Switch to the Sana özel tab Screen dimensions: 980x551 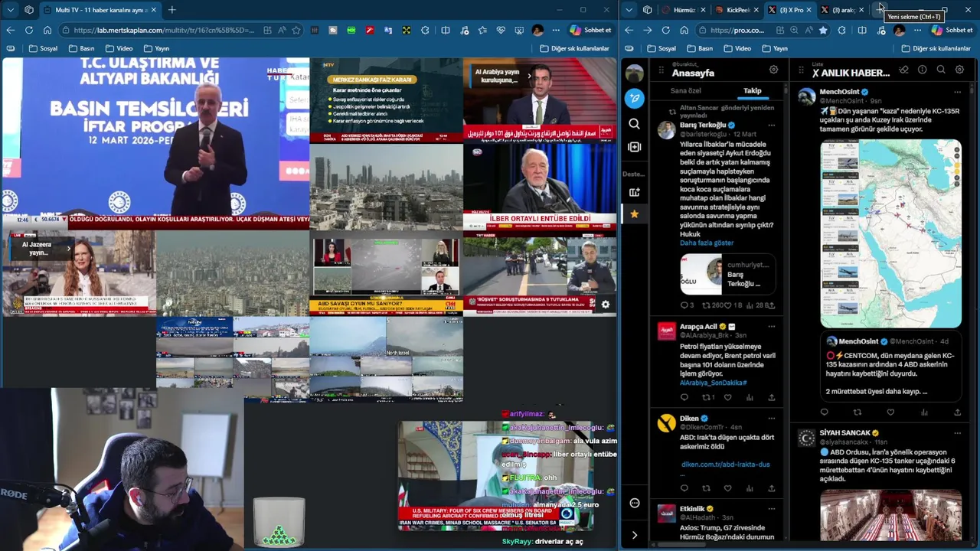click(x=685, y=91)
